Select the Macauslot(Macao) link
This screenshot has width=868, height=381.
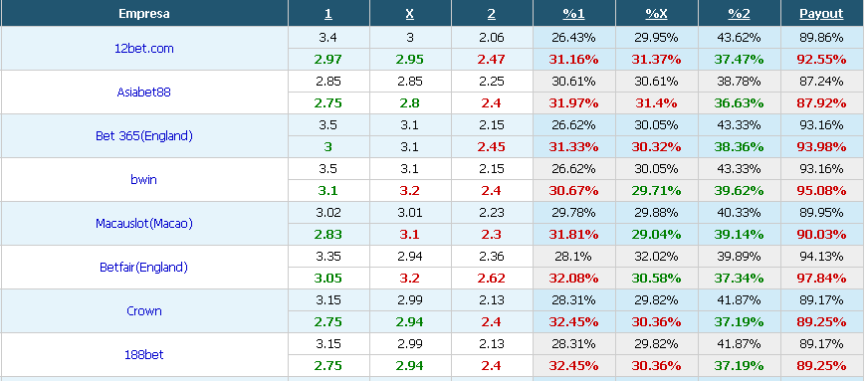pos(144,224)
